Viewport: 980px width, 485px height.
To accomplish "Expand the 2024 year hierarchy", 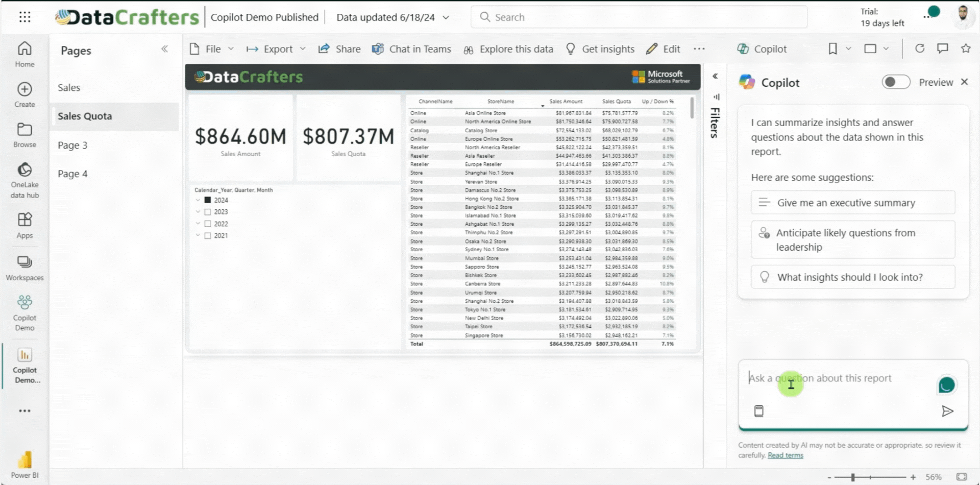I will [x=198, y=200].
